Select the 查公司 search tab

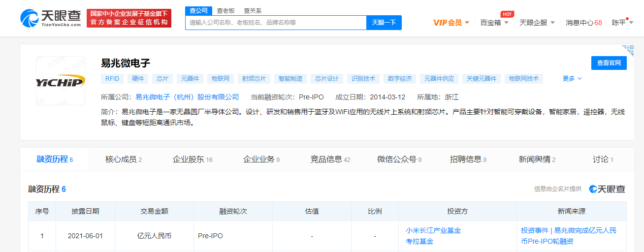(198, 10)
